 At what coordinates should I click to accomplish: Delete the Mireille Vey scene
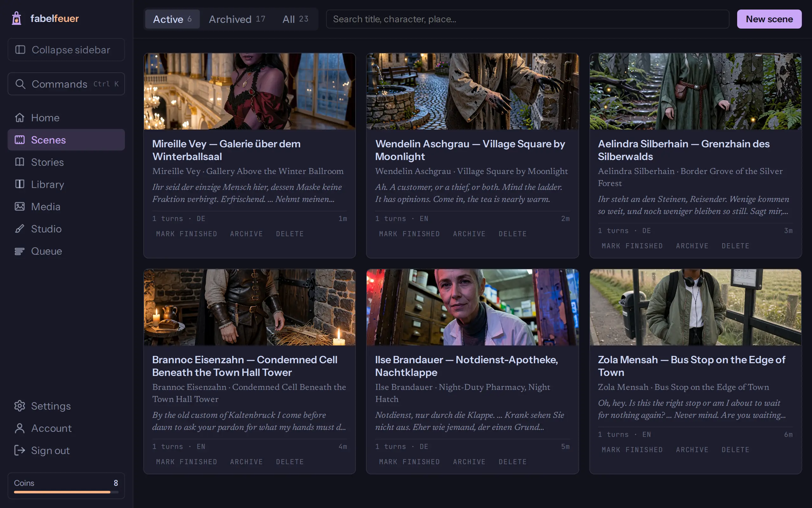click(290, 234)
